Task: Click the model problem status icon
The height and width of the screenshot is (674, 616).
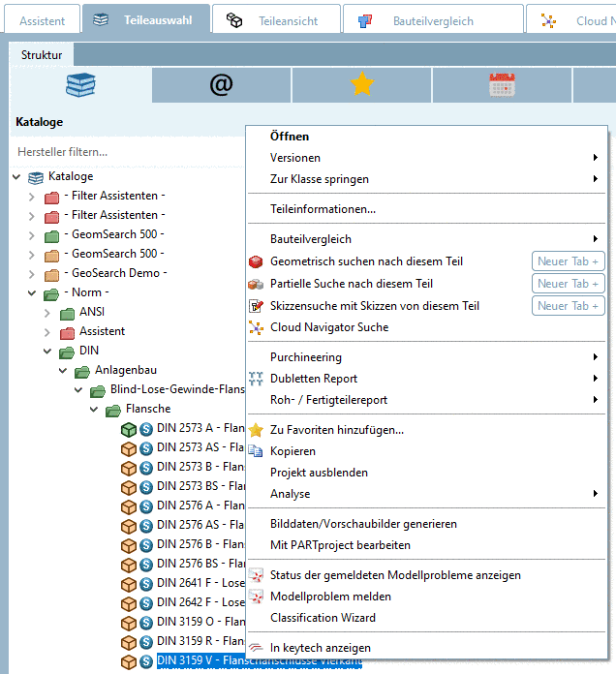Action: point(257,575)
